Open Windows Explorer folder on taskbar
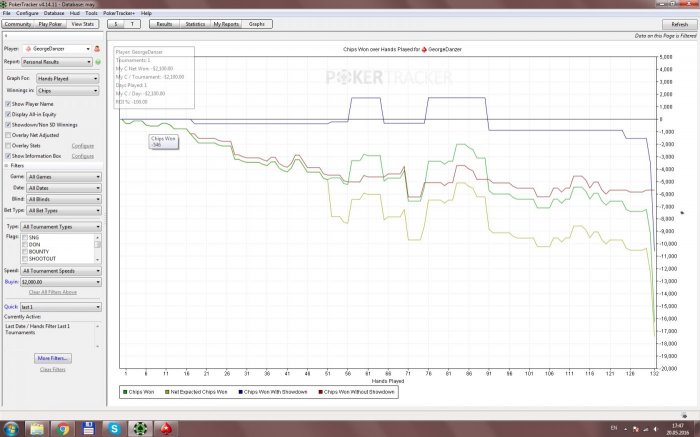 click(x=36, y=428)
